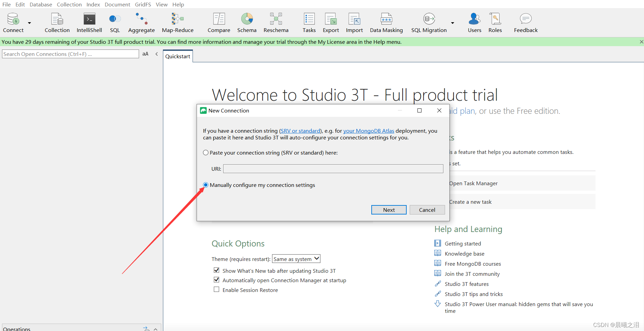Select the IntelliShell tool
The height and width of the screenshot is (331, 644).
click(89, 23)
